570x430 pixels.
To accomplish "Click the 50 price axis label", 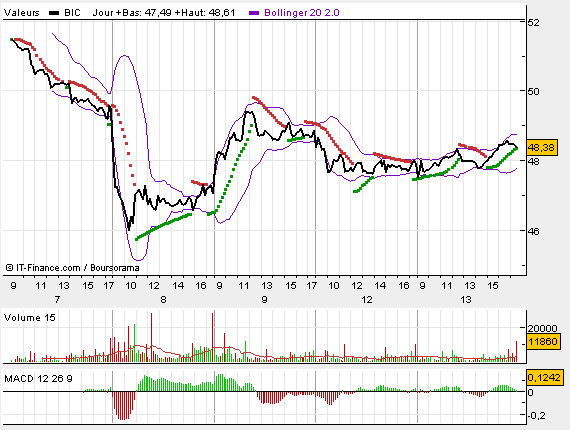I will click(x=534, y=91).
